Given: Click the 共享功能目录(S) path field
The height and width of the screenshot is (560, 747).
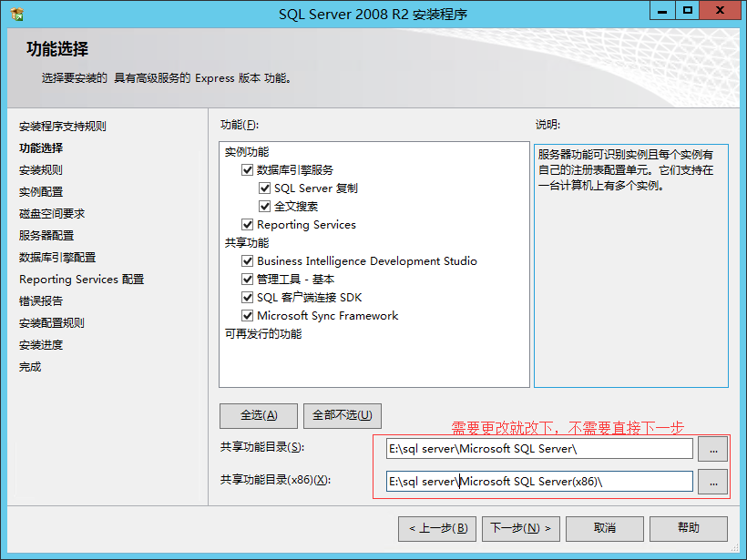Looking at the screenshot, I should pos(539,449).
